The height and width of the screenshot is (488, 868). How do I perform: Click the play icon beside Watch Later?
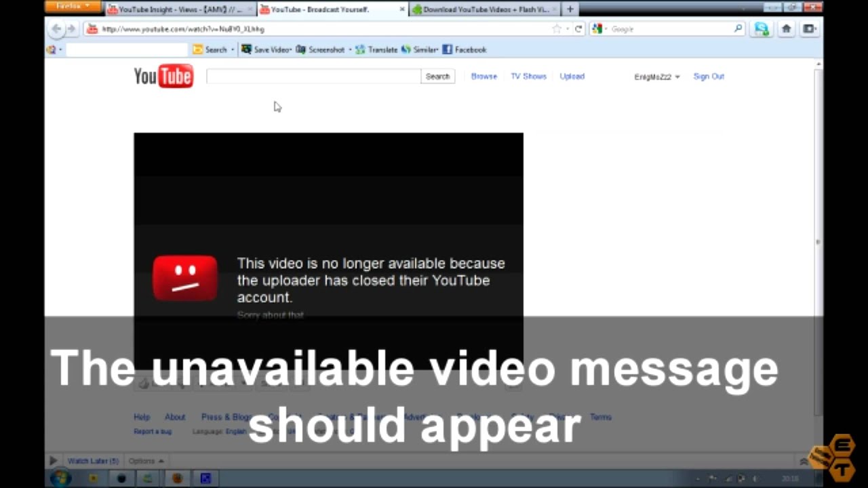tap(53, 461)
